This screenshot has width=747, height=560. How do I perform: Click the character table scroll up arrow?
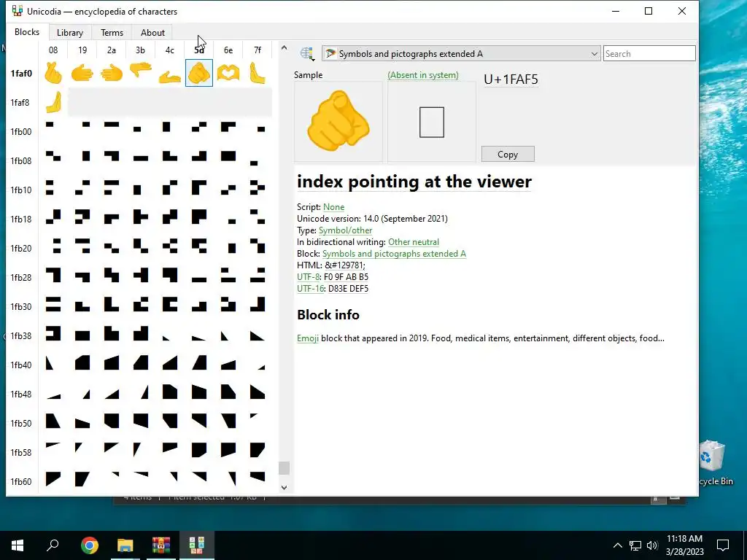(284, 47)
